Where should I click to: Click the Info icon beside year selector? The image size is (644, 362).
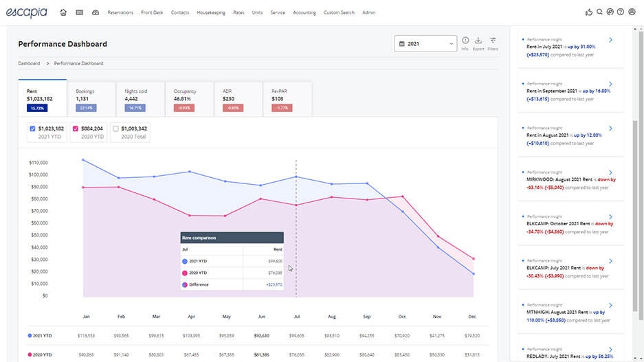tap(465, 41)
